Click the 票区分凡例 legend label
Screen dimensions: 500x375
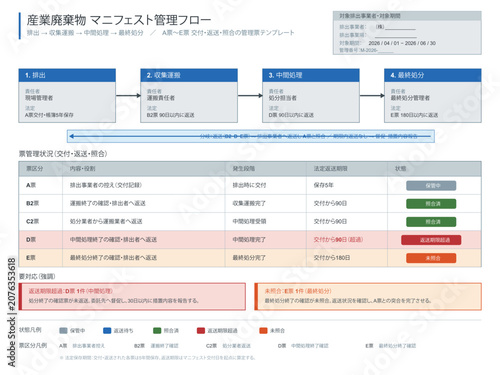[x=33, y=345]
